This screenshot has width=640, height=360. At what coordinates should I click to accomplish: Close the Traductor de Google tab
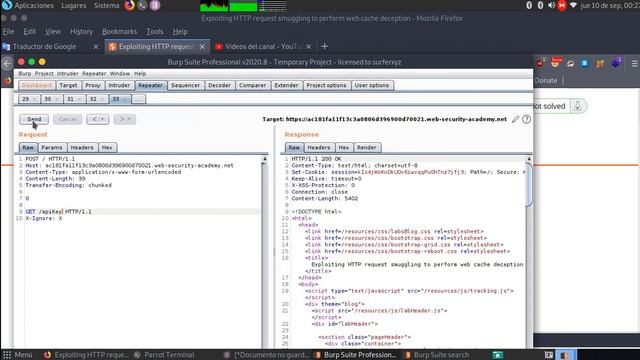[x=96, y=47]
